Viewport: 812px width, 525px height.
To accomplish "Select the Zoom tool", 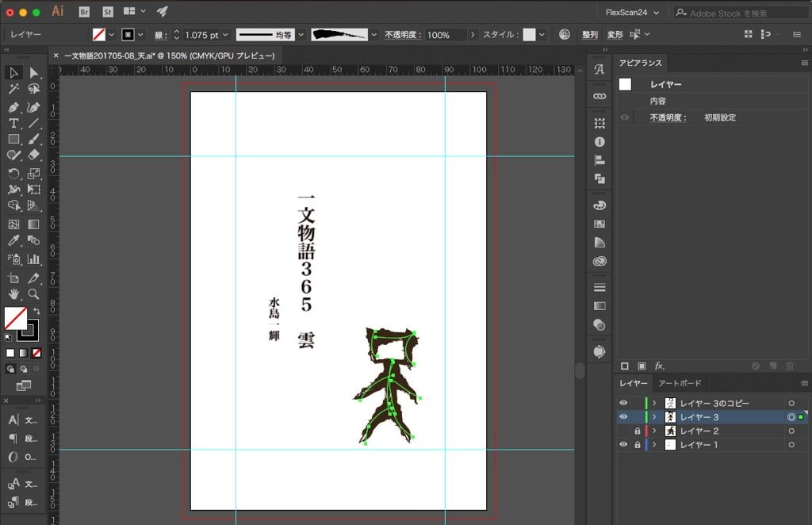I will [33, 294].
